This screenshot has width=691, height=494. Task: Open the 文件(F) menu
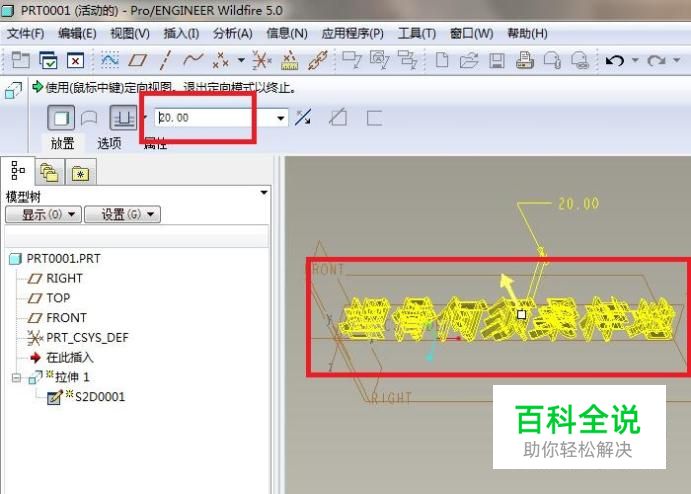pyautogui.click(x=26, y=33)
